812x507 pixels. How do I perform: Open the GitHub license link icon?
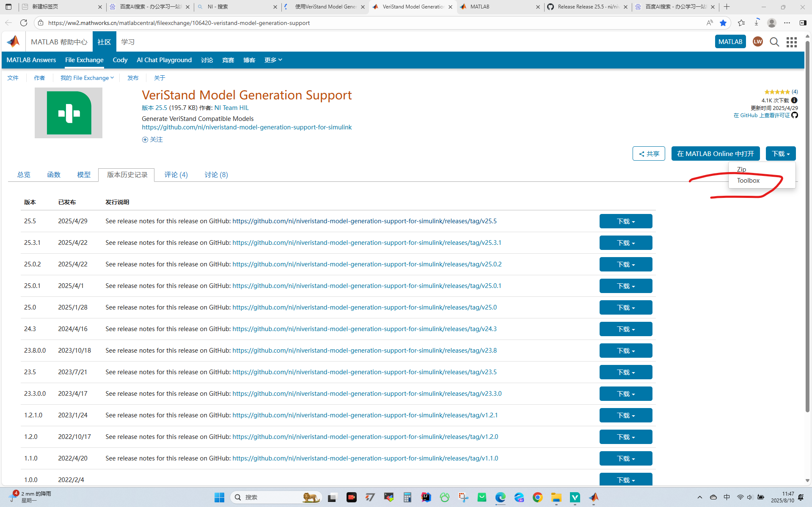tap(794, 115)
